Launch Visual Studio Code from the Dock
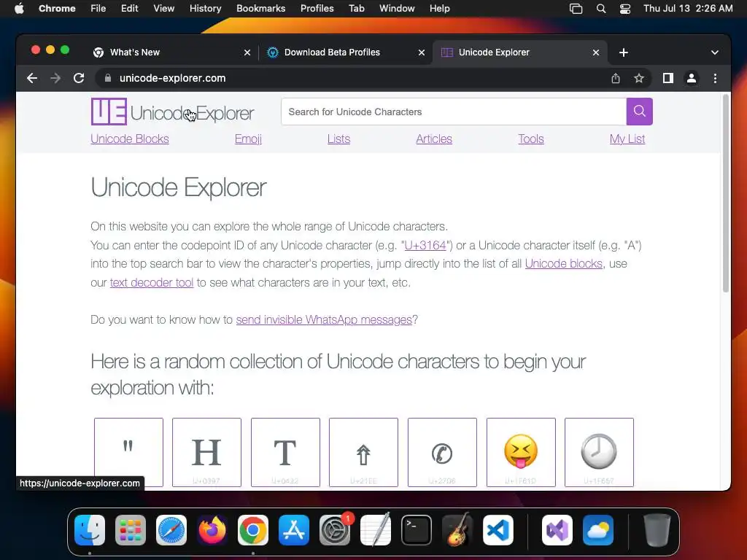Image resolution: width=747 pixels, height=560 pixels. point(498,530)
